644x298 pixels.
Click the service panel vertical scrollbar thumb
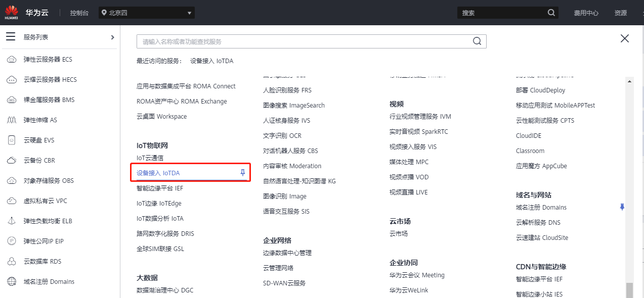[x=629, y=290]
